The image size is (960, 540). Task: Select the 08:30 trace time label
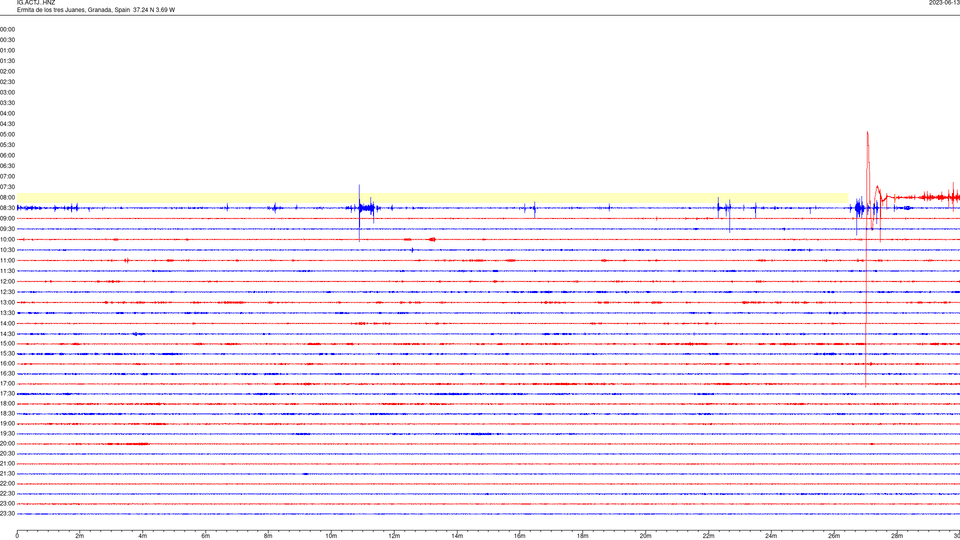click(x=7, y=208)
